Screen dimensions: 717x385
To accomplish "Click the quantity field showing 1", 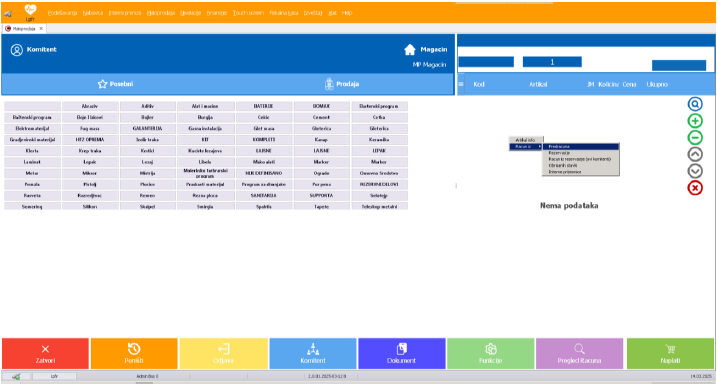I will (552, 62).
